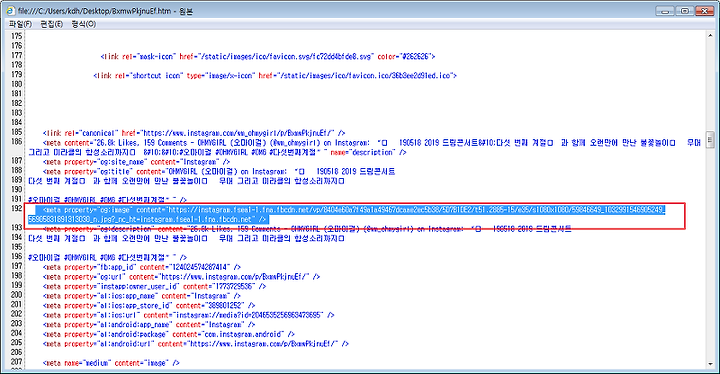
Task: Minimize the source viewer window
Action: click(x=665, y=11)
